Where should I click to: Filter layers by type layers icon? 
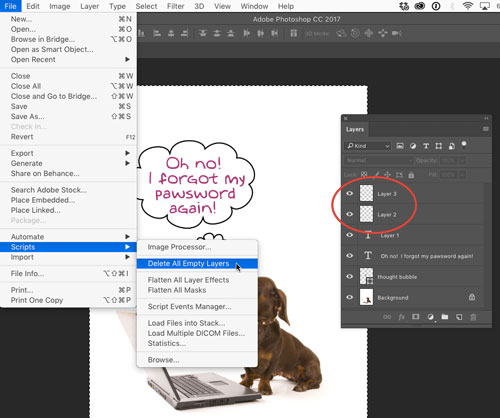[426, 146]
